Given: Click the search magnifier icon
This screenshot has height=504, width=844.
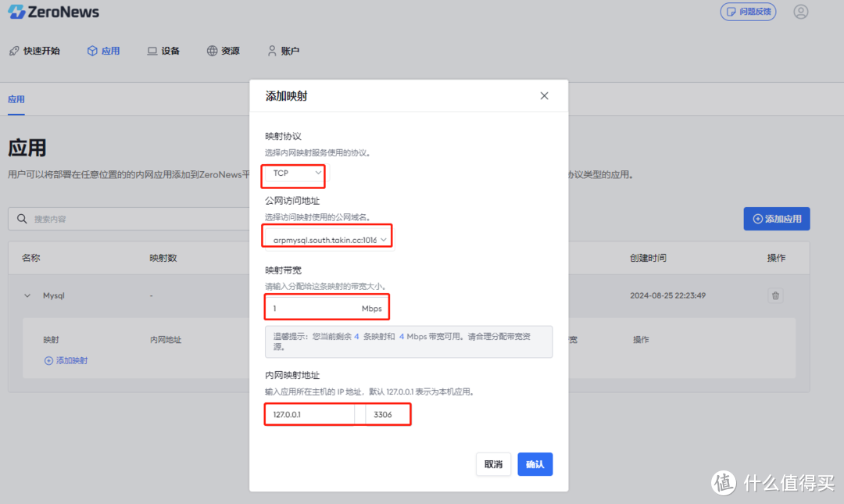Looking at the screenshot, I should tap(22, 219).
